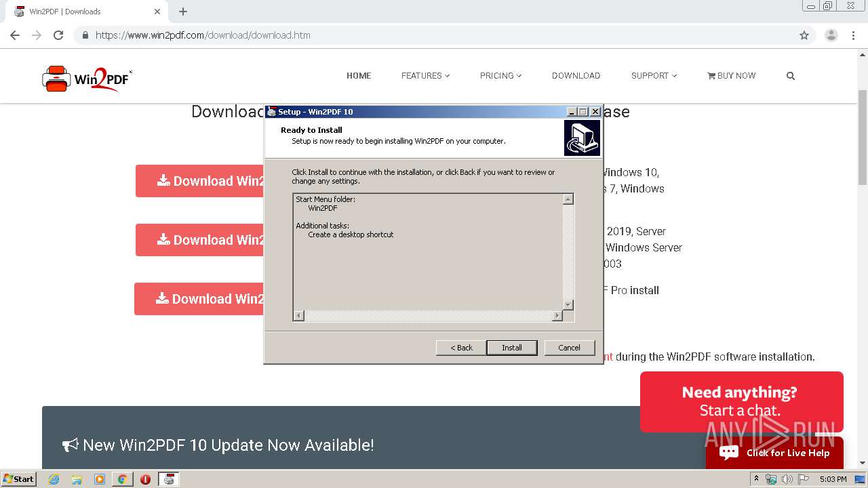
Task: Click the Win2PDF setup taskbar button
Action: tap(169, 479)
